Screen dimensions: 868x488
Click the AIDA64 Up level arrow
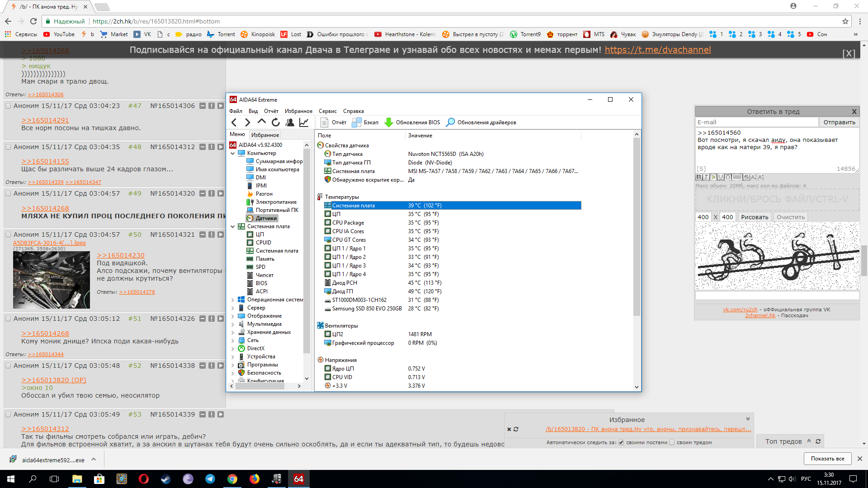pos(261,122)
